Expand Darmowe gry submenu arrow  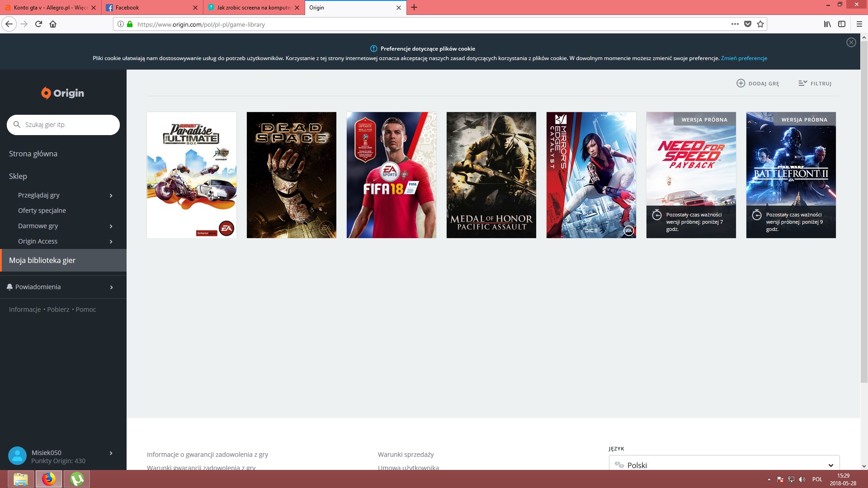(x=111, y=226)
